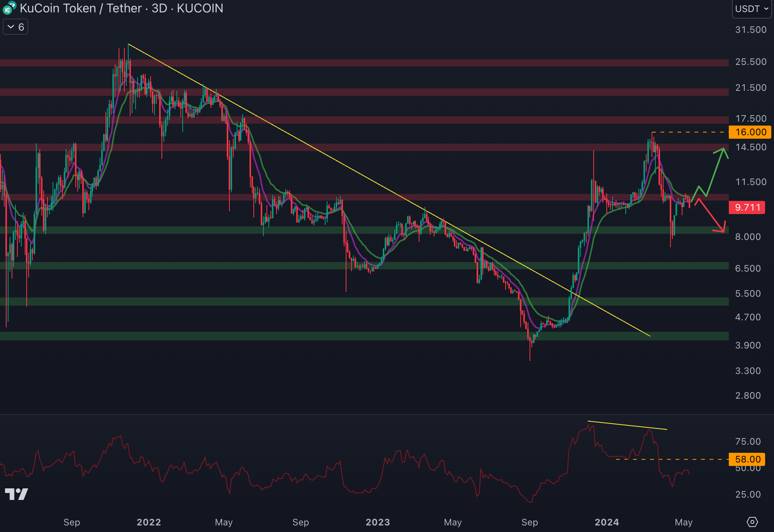Open chart settings gear icon
The height and width of the screenshot is (532, 774).
[752, 522]
